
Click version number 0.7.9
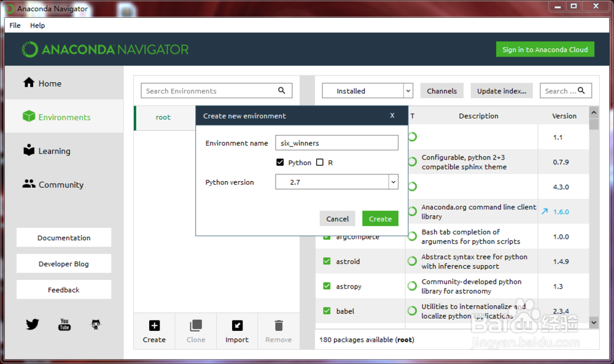click(x=561, y=162)
